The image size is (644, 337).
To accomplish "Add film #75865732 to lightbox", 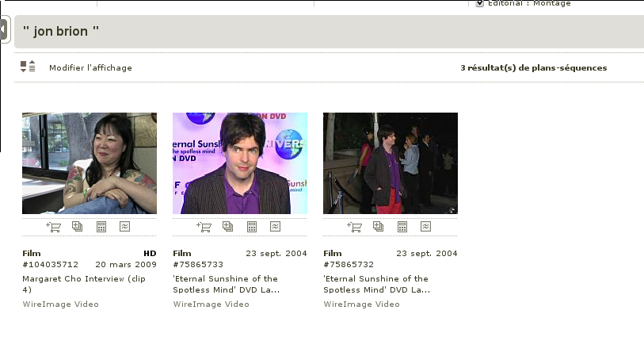I will point(378,227).
